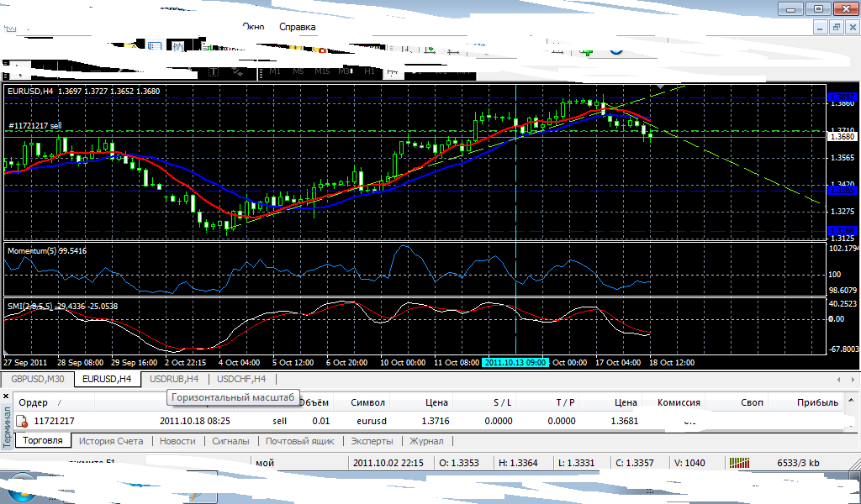Click the Прибыль column header
The width and height of the screenshot is (861, 504).
point(817,402)
